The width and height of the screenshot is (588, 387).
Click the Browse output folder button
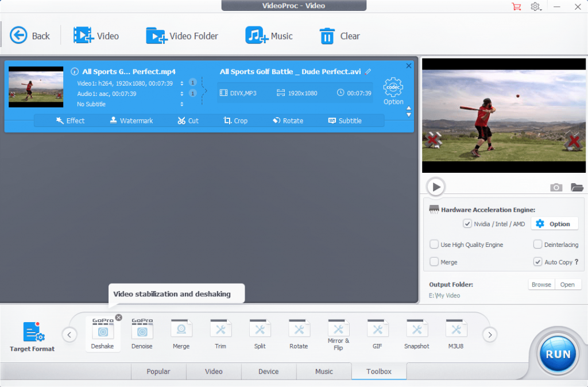541,285
